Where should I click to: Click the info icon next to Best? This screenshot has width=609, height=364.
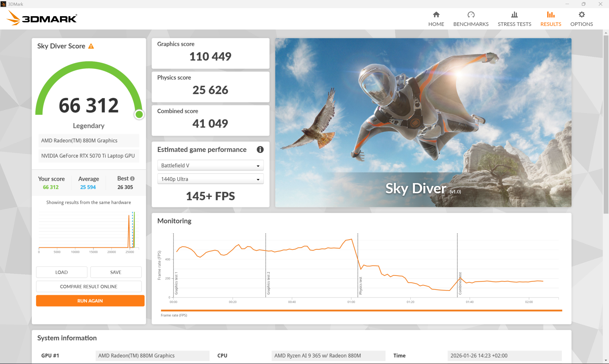(133, 179)
